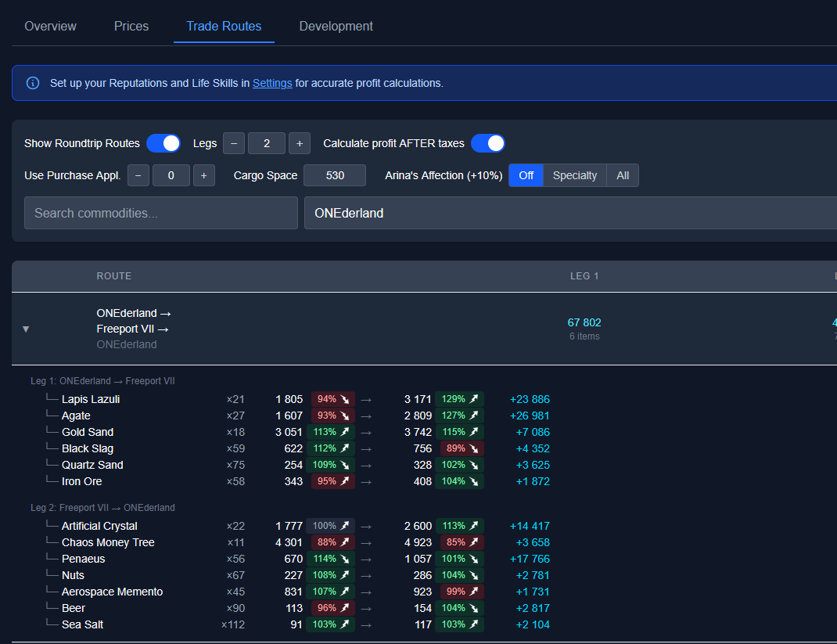Increase Use Purchase Appl. with plus
The height and width of the screenshot is (644, 837).
[x=204, y=176]
